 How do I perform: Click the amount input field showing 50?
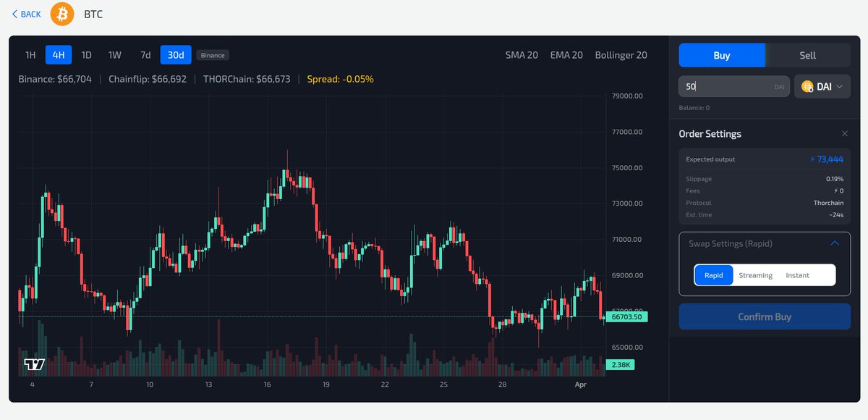pos(733,87)
